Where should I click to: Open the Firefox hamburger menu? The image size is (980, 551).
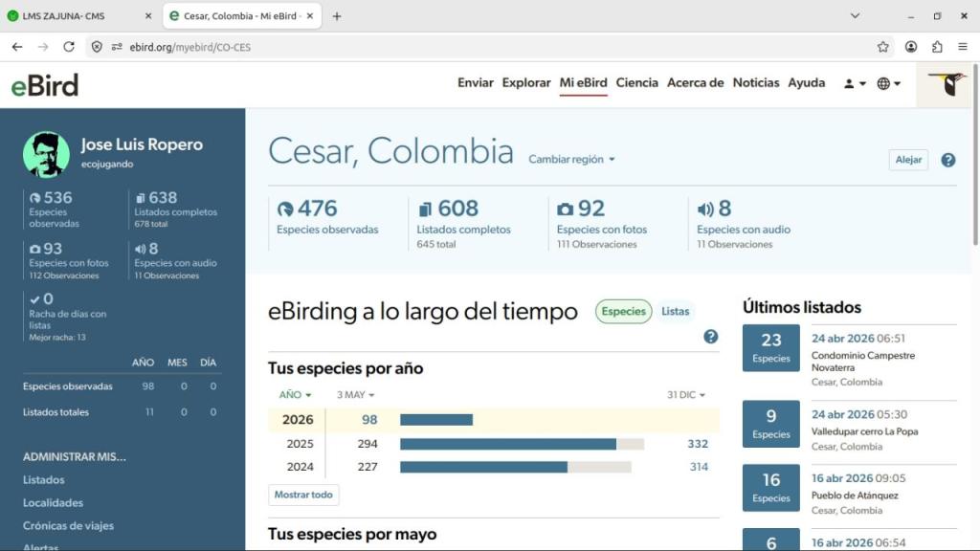point(963,47)
